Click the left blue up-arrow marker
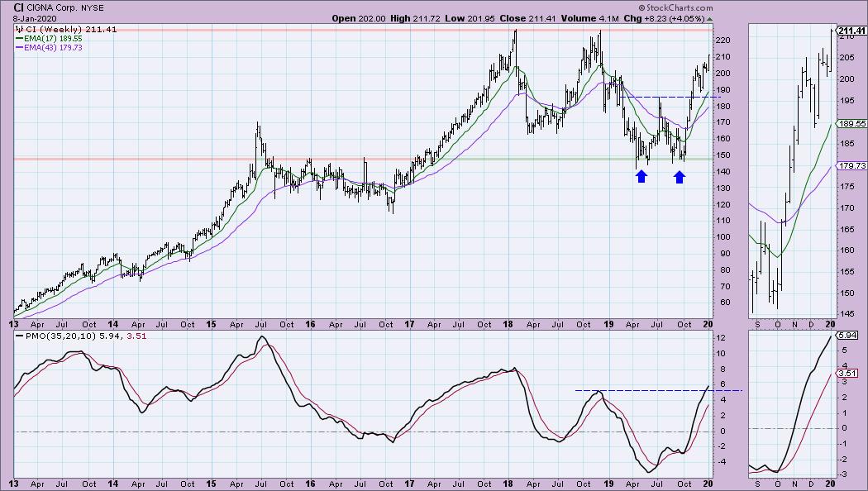Screen dimensions: 868x491 641,176
